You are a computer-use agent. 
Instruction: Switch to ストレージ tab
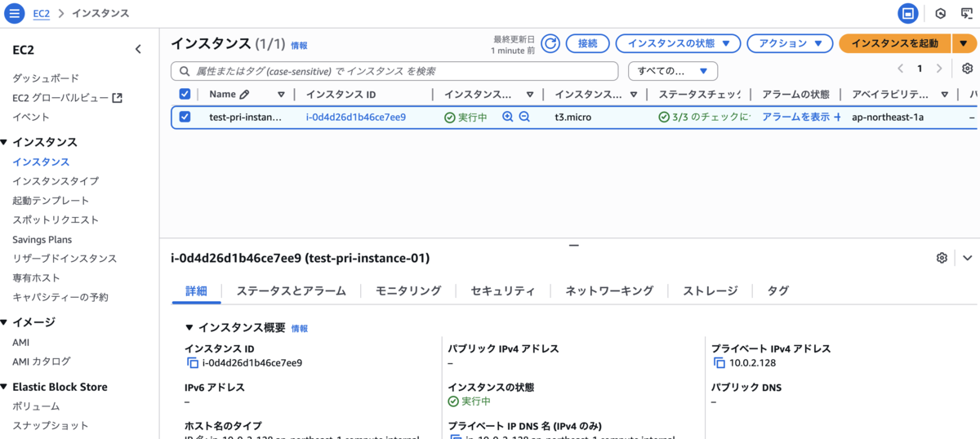tap(710, 290)
